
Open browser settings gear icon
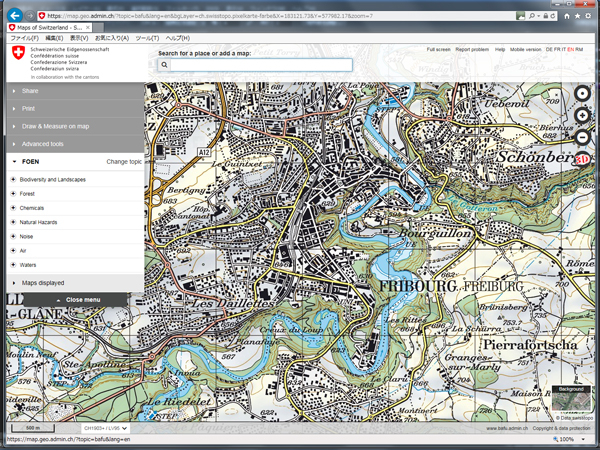pos(589,17)
